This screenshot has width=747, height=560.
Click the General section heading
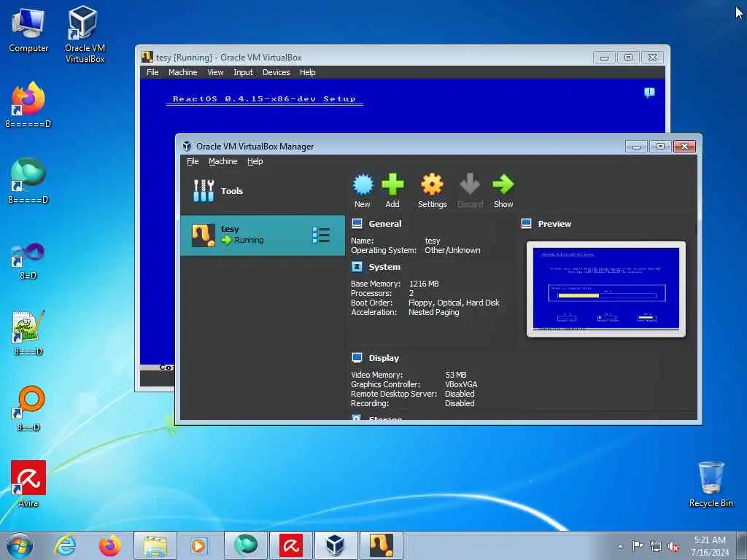tap(385, 223)
